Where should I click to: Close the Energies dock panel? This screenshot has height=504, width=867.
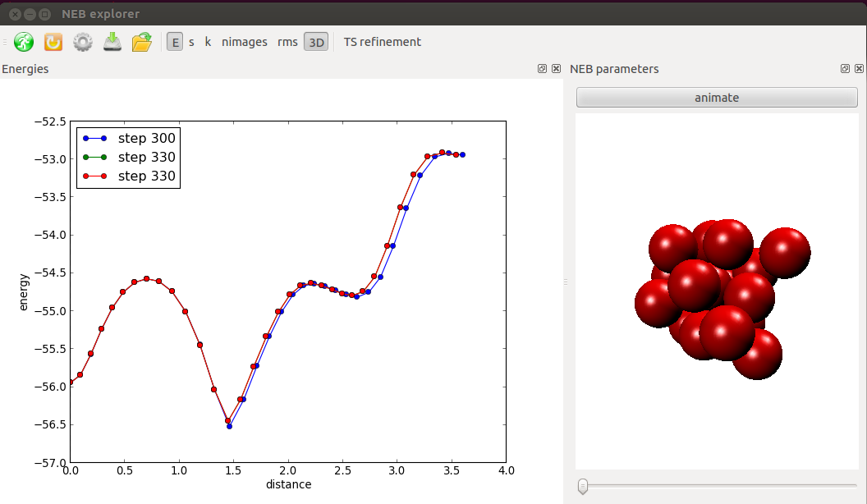(x=556, y=69)
